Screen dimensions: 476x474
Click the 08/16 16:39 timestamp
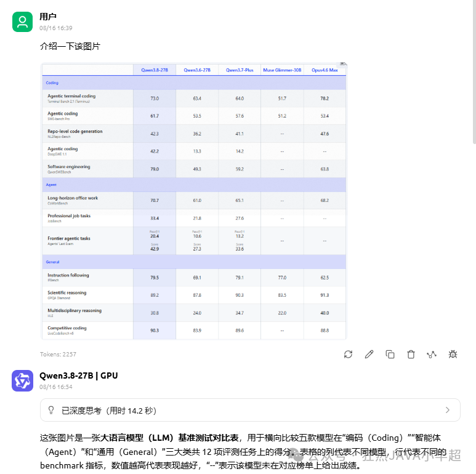tap(56, 28)
